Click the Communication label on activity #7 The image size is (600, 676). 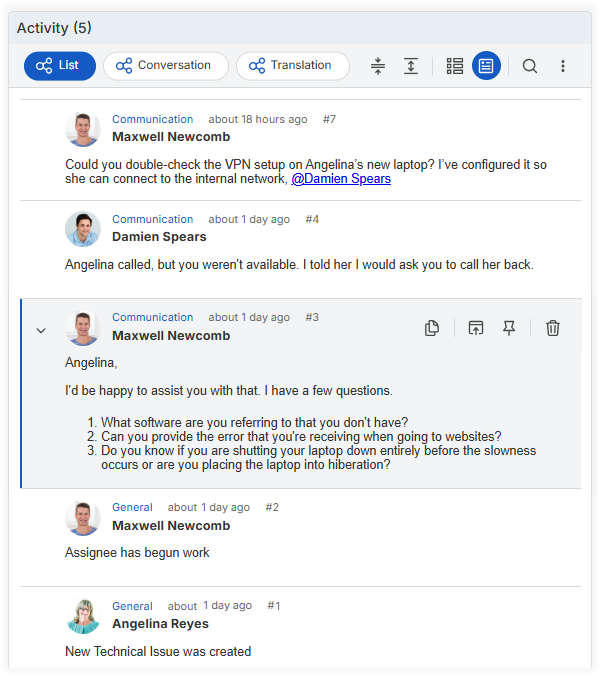pyautogui.click(x=152, y=119)
